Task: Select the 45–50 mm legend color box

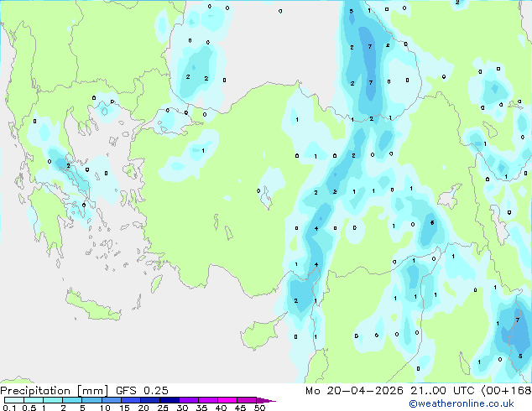Action: point(247,400)
